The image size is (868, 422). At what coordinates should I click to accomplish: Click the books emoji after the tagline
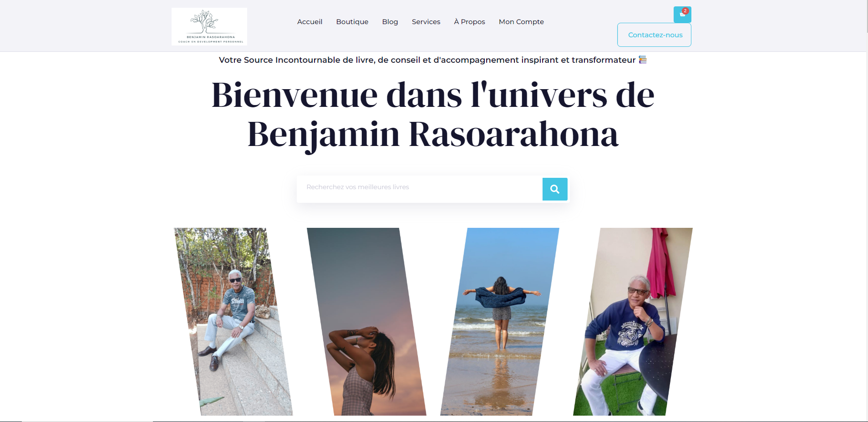[x=643, y=60]
